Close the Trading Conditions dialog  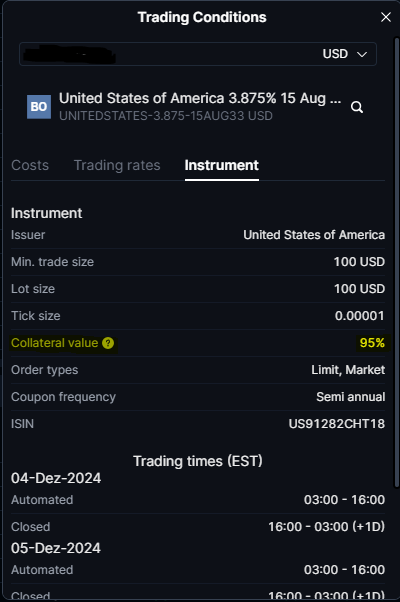pos(386,17)
